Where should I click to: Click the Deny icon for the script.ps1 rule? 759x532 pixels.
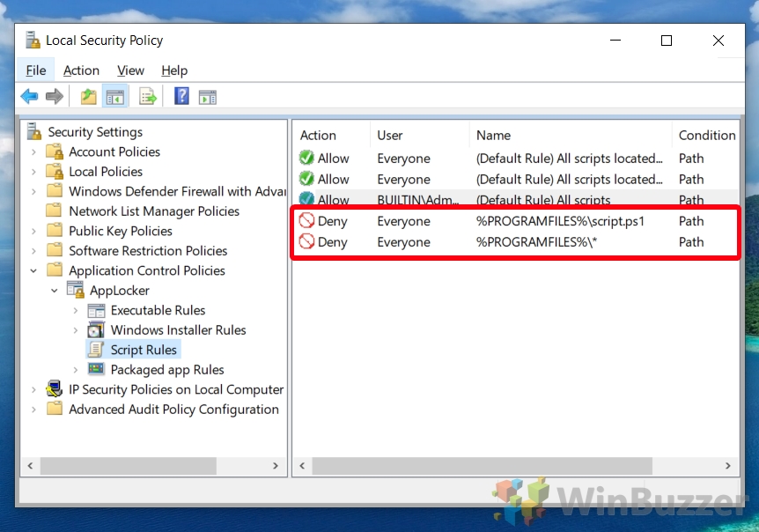tap(306, 221)
